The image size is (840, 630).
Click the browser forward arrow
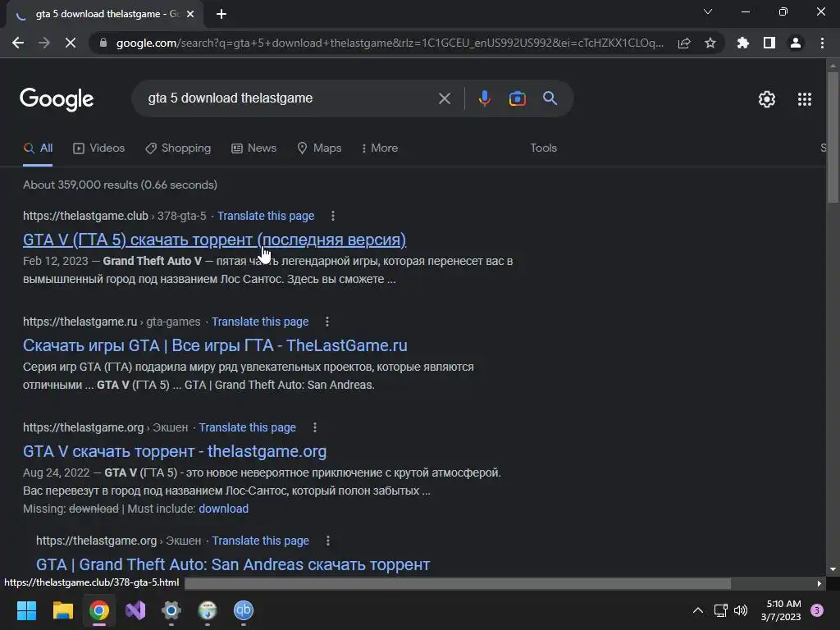click(44, 43)
